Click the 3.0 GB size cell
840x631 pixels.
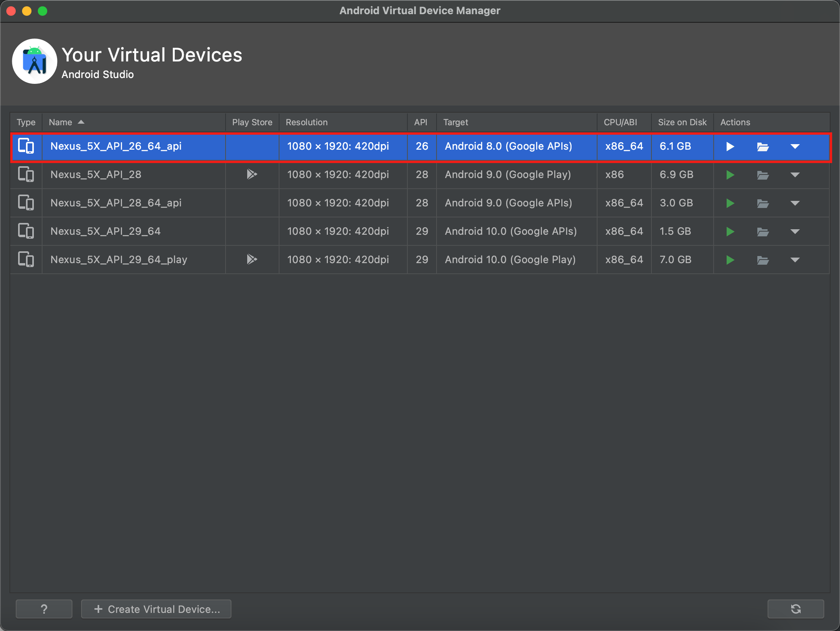coord(683,203)
